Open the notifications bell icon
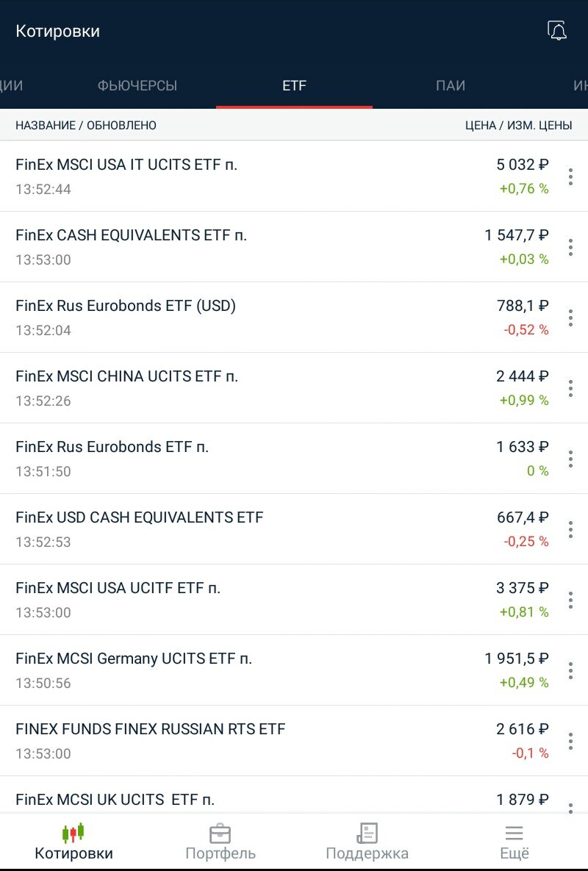 (x=557, y=31)
